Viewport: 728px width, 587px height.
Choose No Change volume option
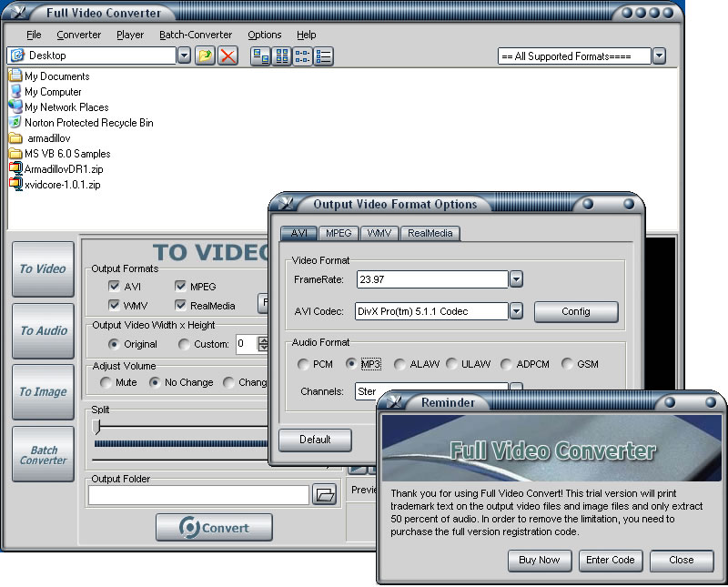[155, 382]
